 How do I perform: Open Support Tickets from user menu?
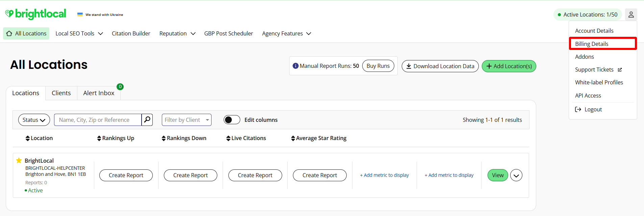[594, 70]
